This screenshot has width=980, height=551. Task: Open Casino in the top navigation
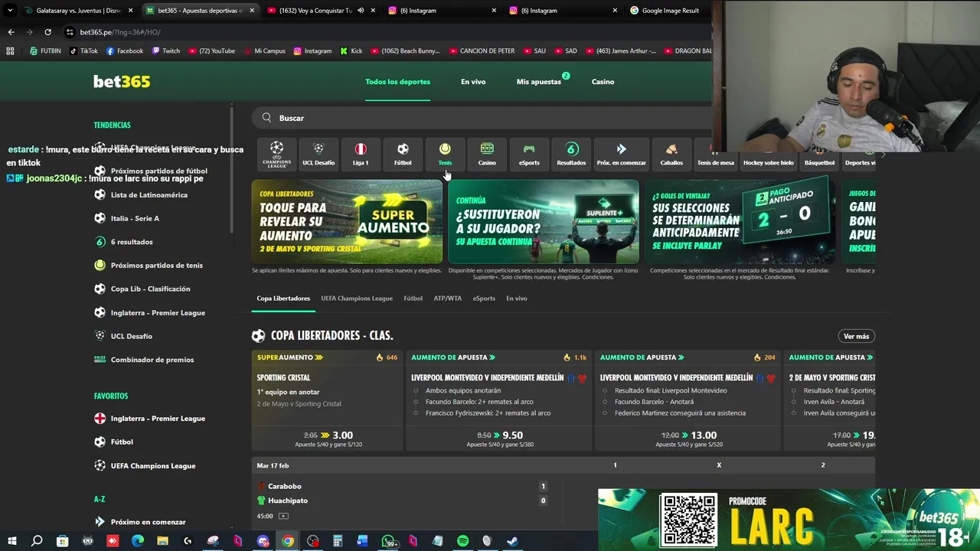point(603,82)
